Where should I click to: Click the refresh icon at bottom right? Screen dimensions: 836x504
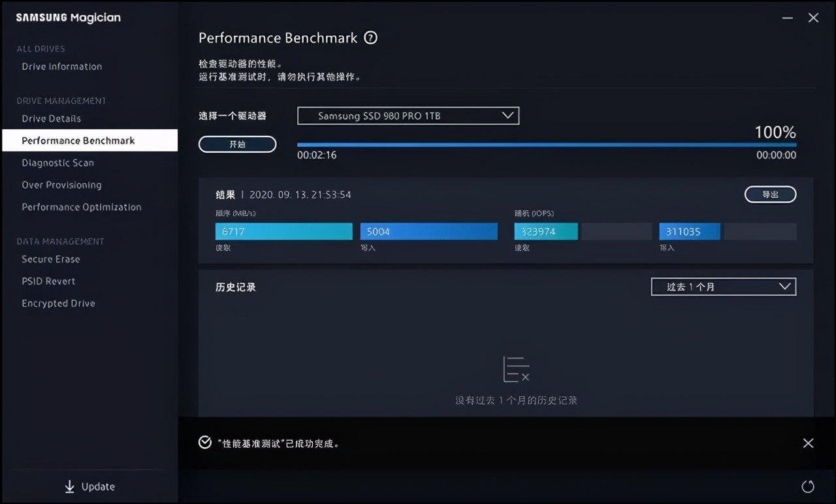808,486
